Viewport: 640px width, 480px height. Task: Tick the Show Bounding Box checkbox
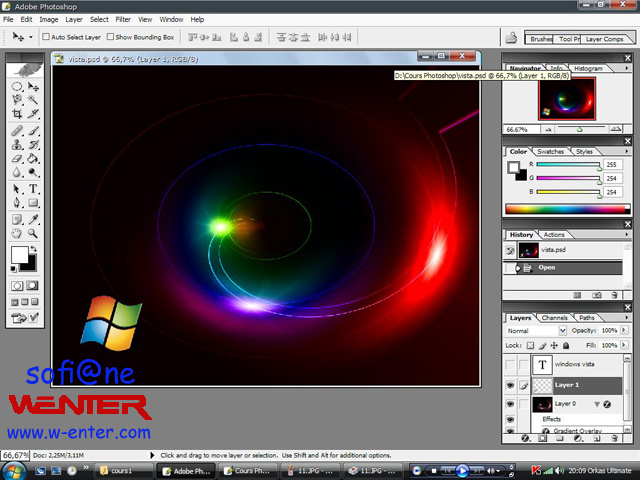click(x=110, y=37)
